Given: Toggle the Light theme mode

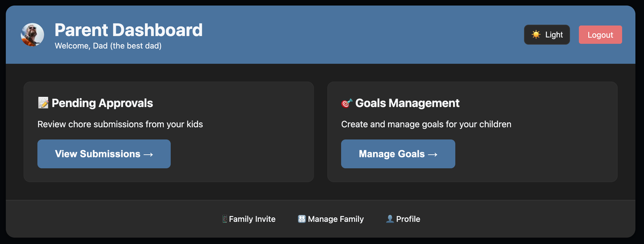Looking at the screenshot, I should coord(547,35).
